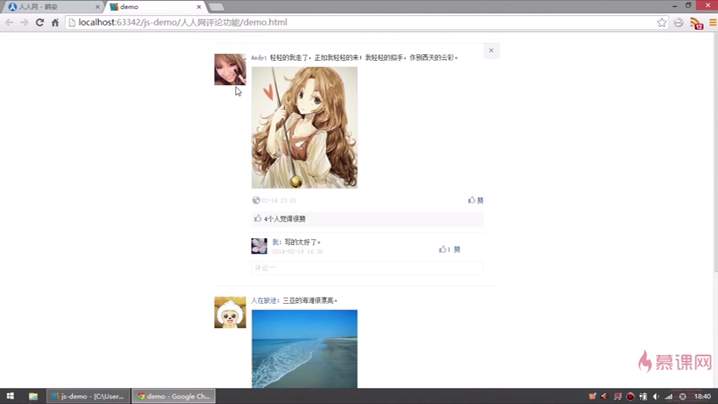Click the 4个人觉得很赞 like summary
The height and width of the screenshot is (404, 718).
[x=367, y=219]
